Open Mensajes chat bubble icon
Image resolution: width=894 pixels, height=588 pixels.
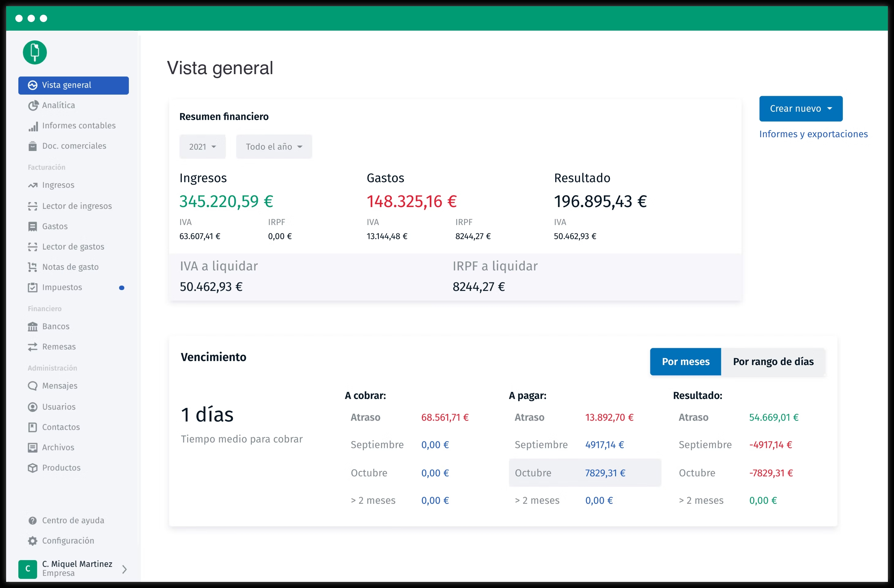[33, 386]
